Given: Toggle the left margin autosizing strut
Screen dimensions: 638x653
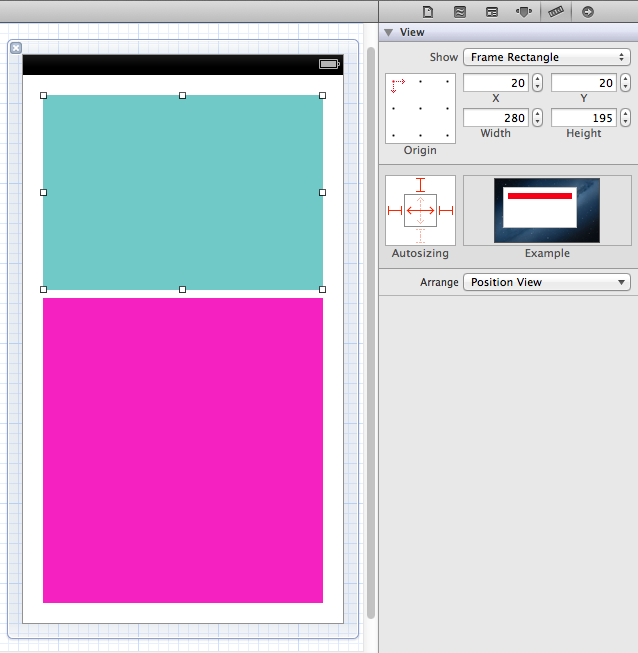Looking at the screenshot, I should [395, 210].
